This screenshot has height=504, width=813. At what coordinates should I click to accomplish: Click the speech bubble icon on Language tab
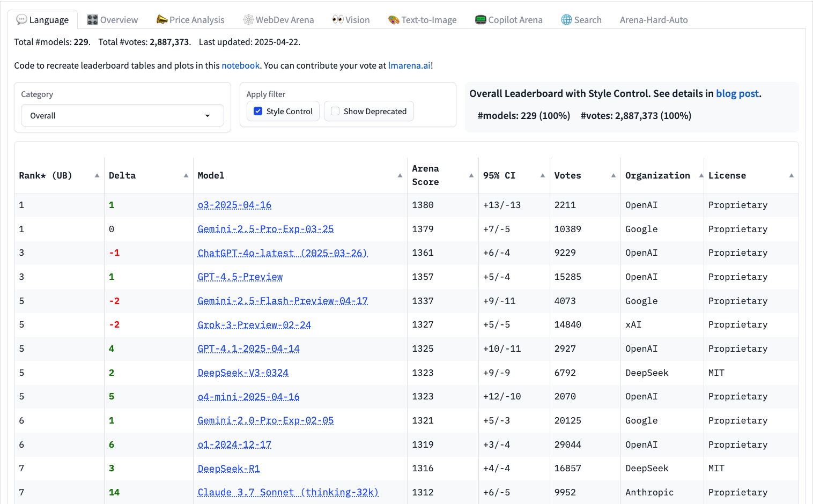[x=21, y=20]
